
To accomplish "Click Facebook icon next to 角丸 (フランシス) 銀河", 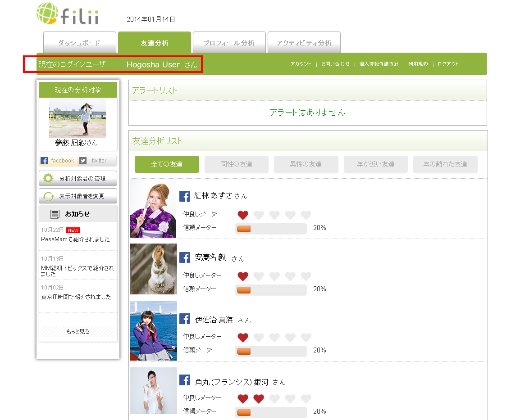I will click(185, 380).
